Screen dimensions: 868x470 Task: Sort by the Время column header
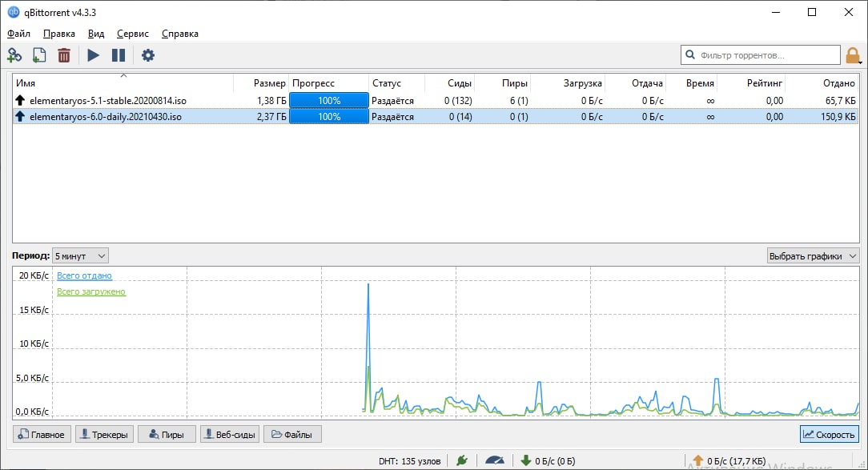691,83
